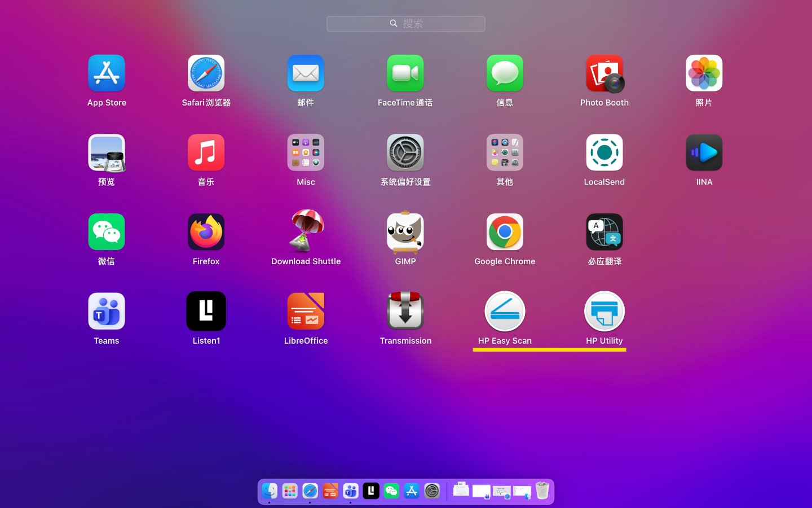Open Firefox browser
This screenshot has height=508, width=812.
tap(206, 232)
